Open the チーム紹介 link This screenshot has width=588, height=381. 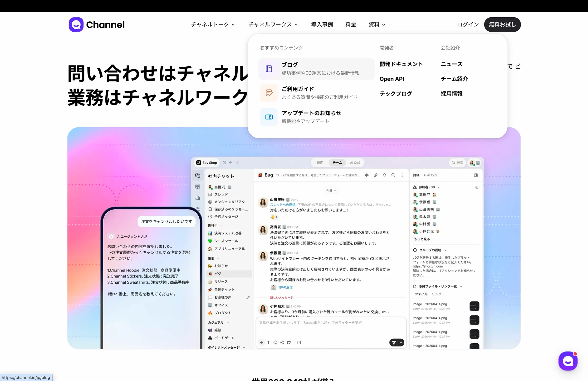[454, 79]
